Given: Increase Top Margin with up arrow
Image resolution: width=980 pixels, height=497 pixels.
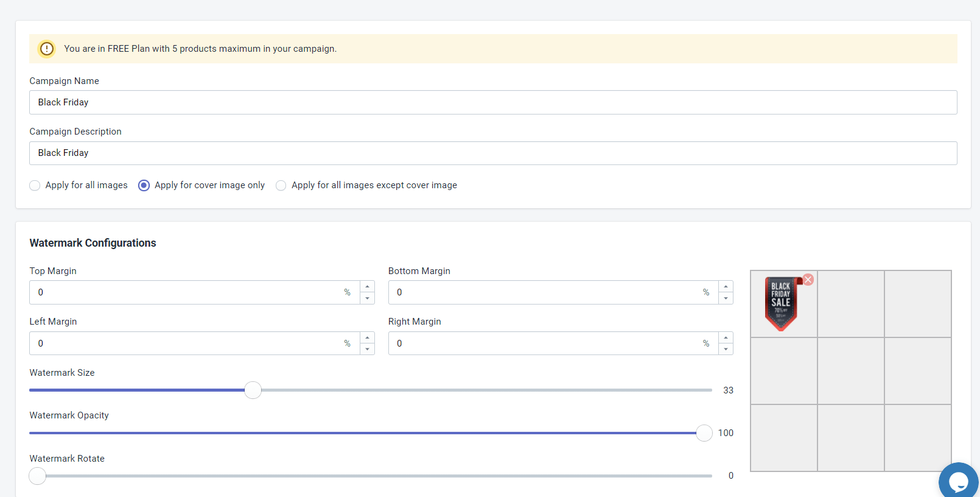Looking at the screenshot, I should point(367,286).
